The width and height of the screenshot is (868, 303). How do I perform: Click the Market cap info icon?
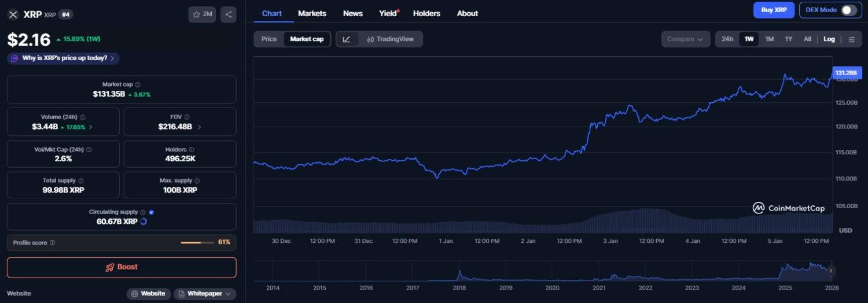138,85
